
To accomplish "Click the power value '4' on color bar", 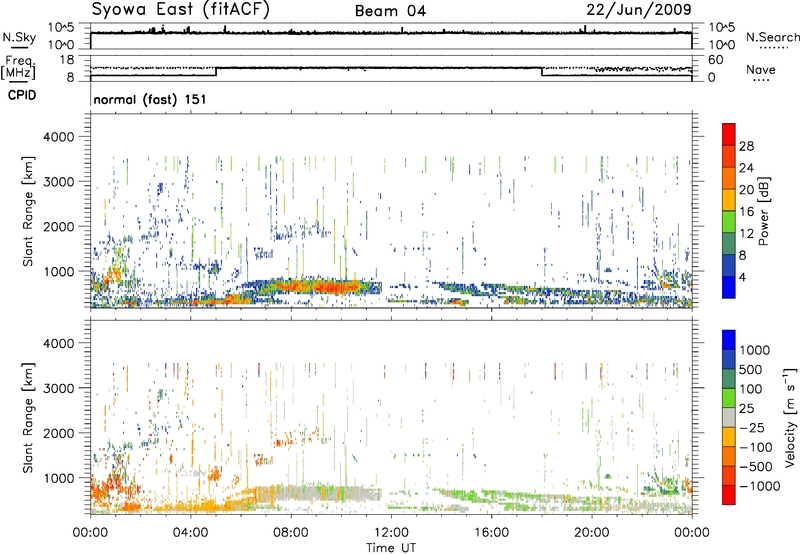I will pos(742,277).
